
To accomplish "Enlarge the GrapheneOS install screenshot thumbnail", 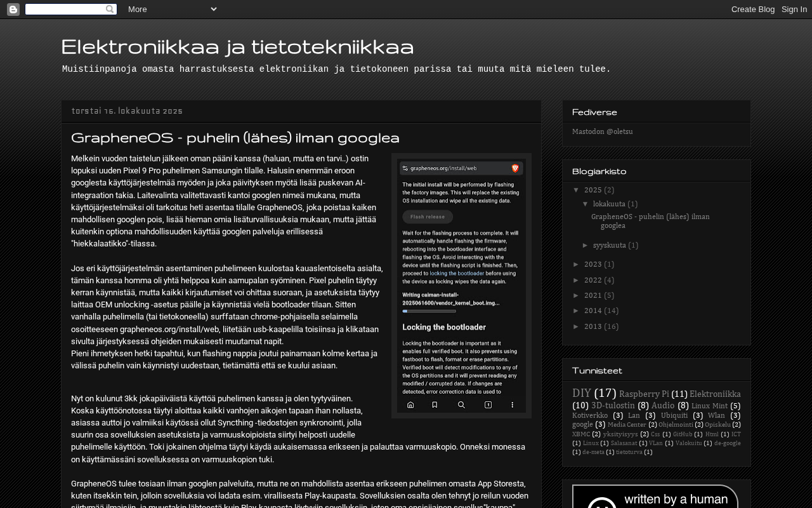I will 461,286.
